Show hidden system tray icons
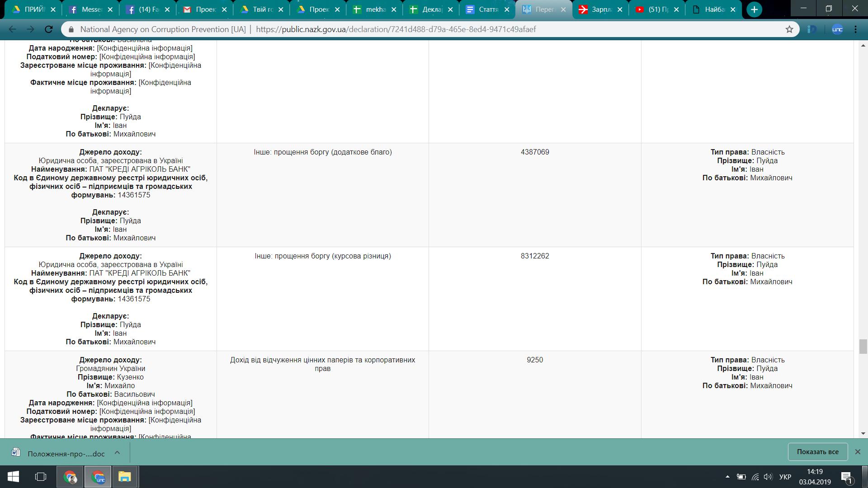This screenshot has width=868, height=488. [727, 477]
